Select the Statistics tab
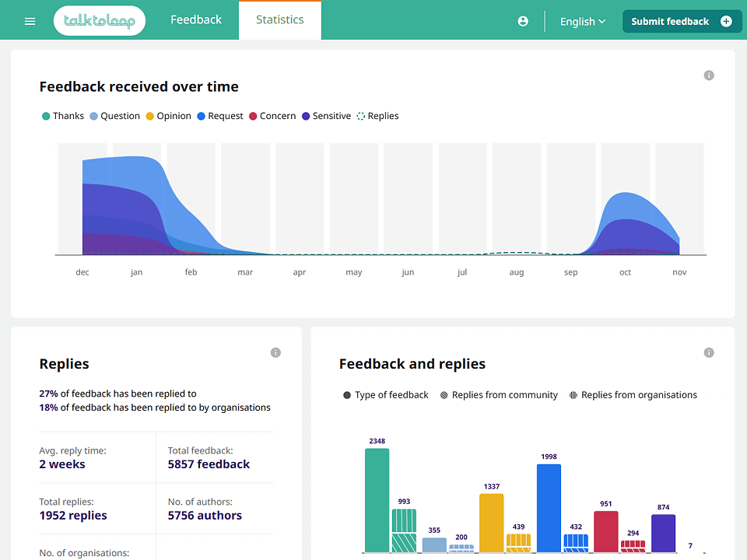This screenshot has width=747, height=560. pyautogui.click(x=279, y=19)
